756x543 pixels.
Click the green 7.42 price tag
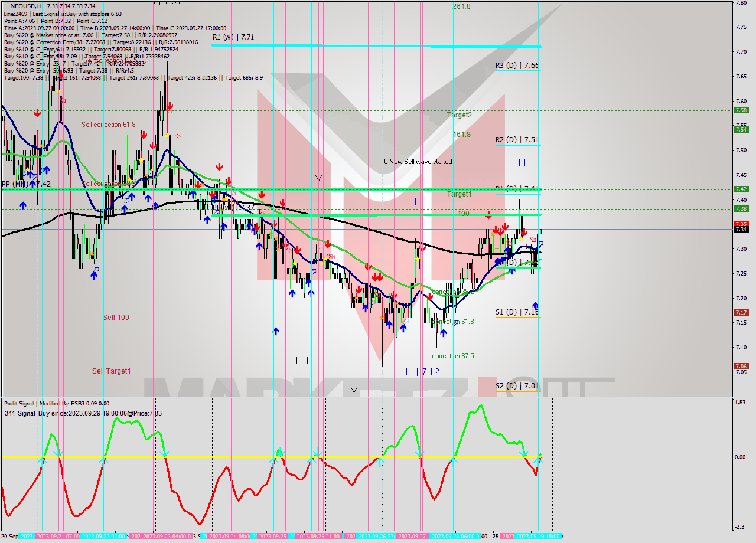pyautogui.click(x=741, y=189)
